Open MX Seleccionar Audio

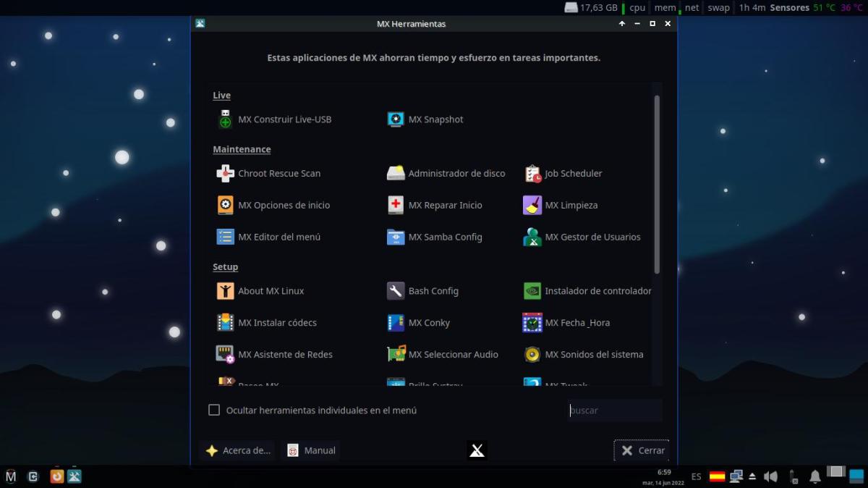tap(443, 355)
